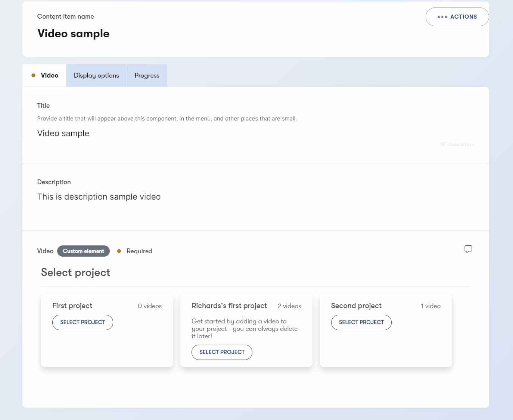The height and width of the screenshot is (420, 513).
Task: Click the Richards's first project title
Action: [x=229, y=306]
